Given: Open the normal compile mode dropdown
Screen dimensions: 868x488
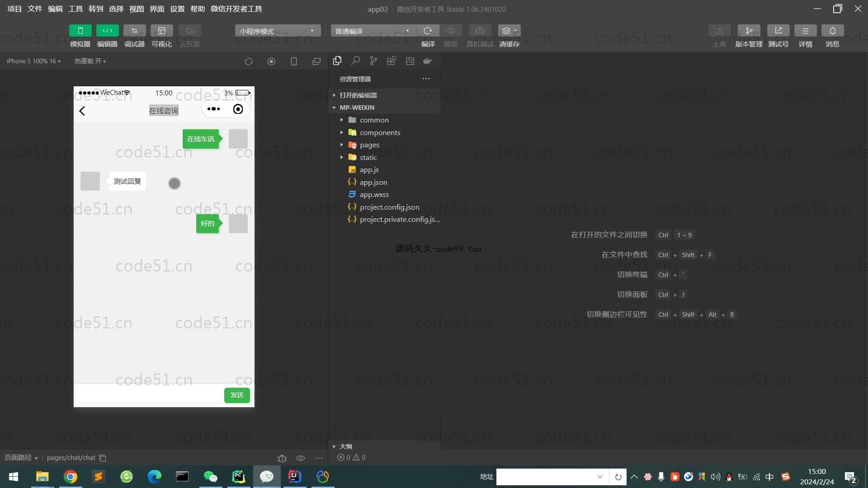Looking at the screenshot, I should pyautogui.click(x=373, y=31).
